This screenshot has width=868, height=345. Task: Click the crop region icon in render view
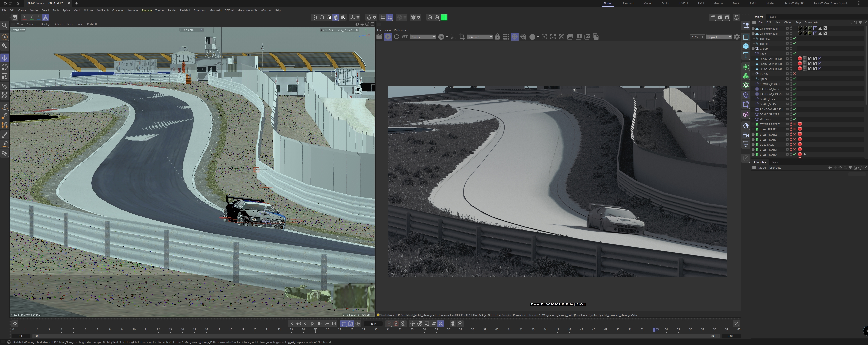tap(462, 37)
